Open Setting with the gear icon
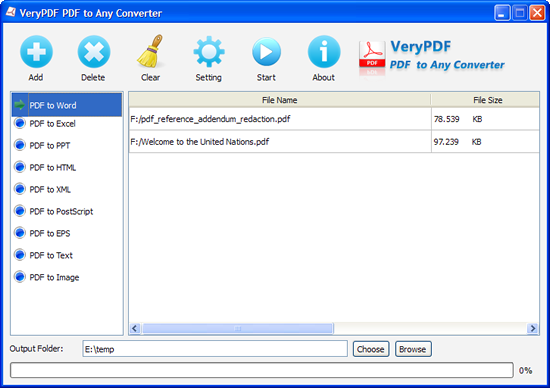This screenshot has width=550, height=388. (x=209, y=52)
